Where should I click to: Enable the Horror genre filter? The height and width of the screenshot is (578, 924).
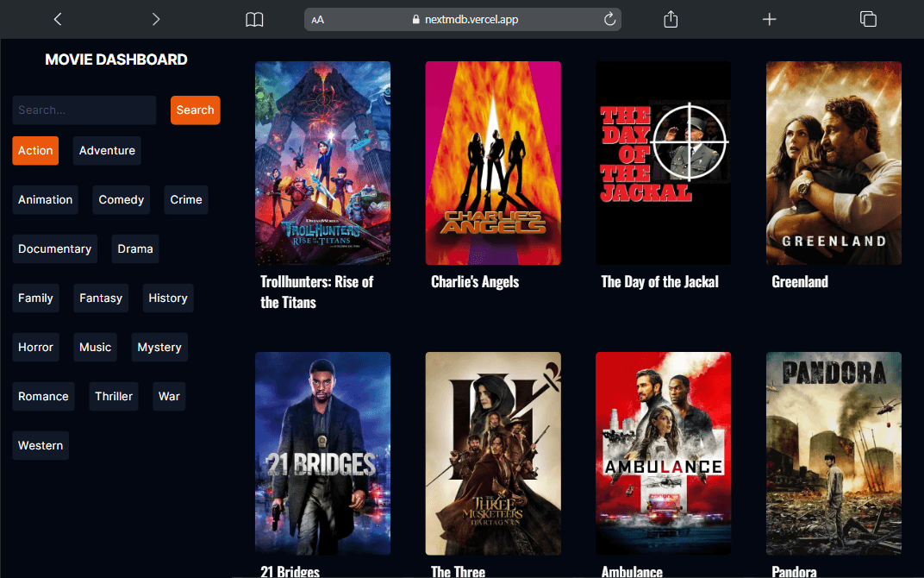[35, 347]
